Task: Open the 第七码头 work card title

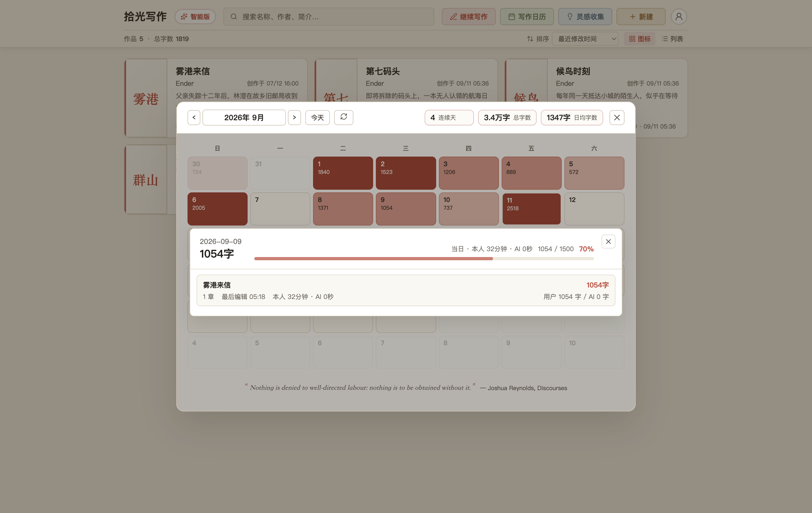Action: point(383,71)
